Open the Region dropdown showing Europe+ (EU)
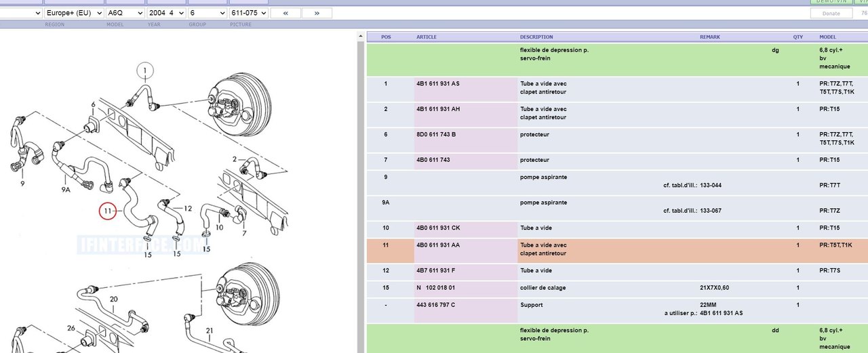 pyautogui.click(x=74, y=13)
